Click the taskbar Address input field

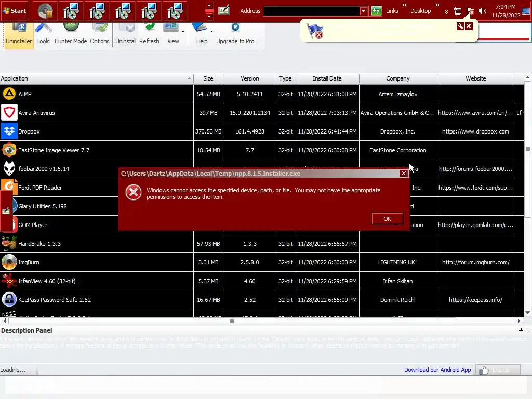[312, 11]
